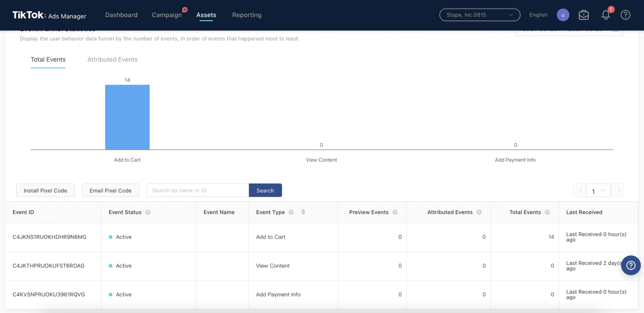Click Active status in the Add to Cart row
The width and height of the screenshot is (644, 313).
[x=120, y=237]
